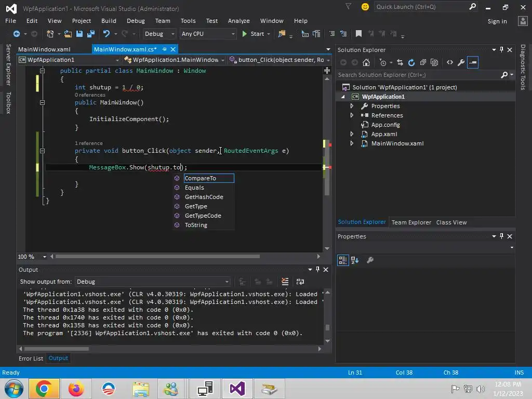Screen dimensions: 532x399
Task: Toggle Alphabetical sort in Properties panel
Action: click(x=355, y=260)
